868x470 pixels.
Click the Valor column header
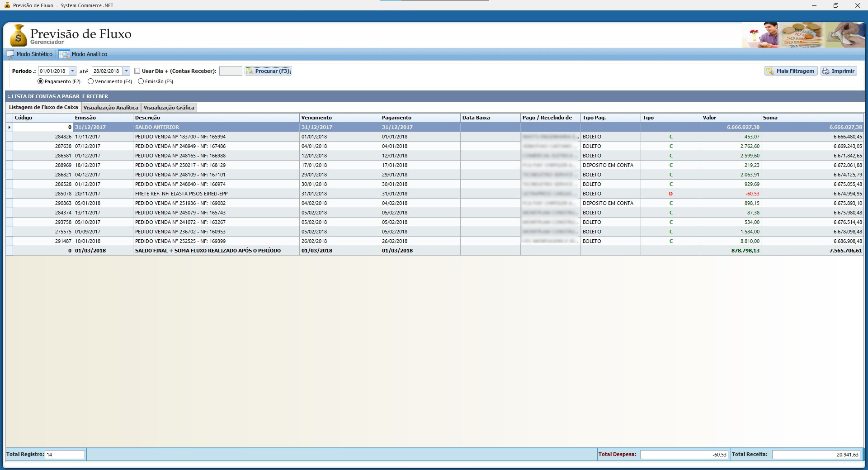pos(730,118)
